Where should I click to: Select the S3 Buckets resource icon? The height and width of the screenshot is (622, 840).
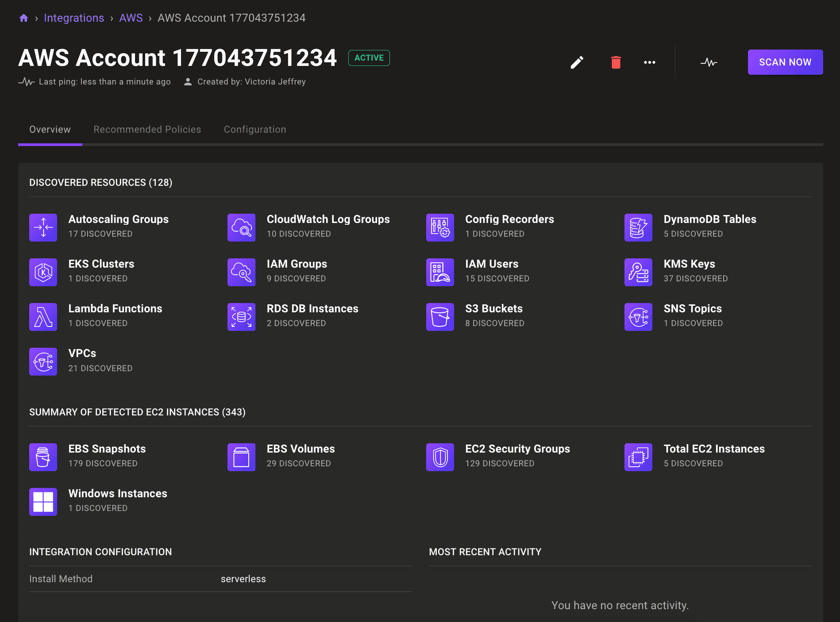[439, 317]
